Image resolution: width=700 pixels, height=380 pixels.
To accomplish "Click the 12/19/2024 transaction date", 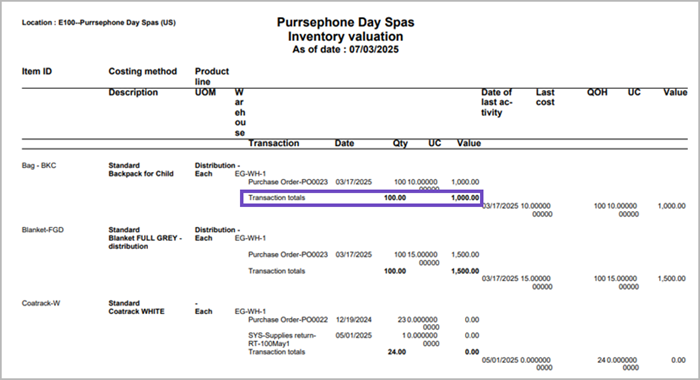I will [354, 320].
